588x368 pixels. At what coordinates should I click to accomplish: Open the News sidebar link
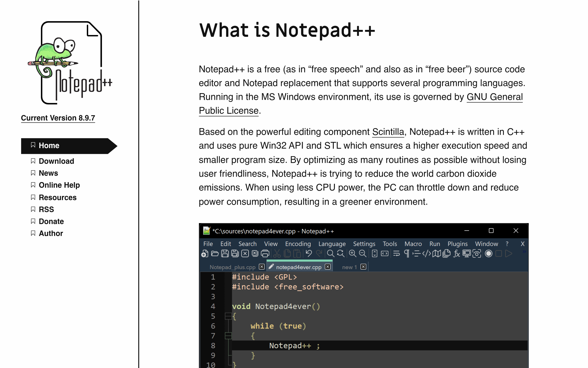tap(48, 173)
